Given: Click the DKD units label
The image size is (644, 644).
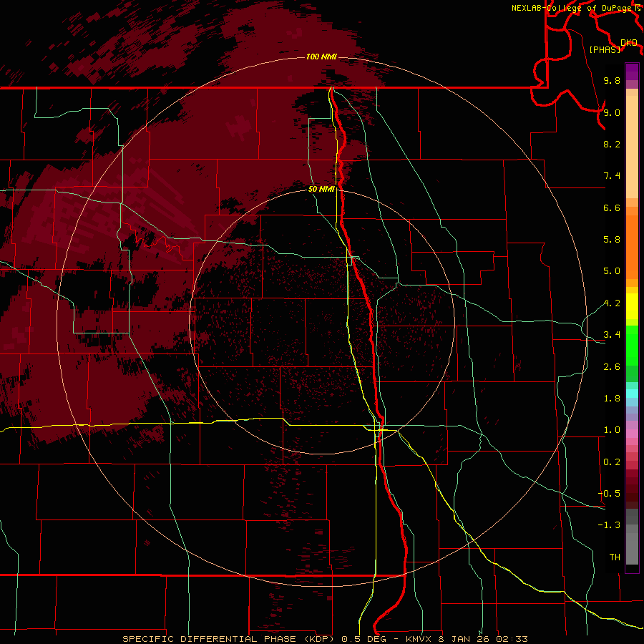Looking at the screenshot, I should (629, 42).
